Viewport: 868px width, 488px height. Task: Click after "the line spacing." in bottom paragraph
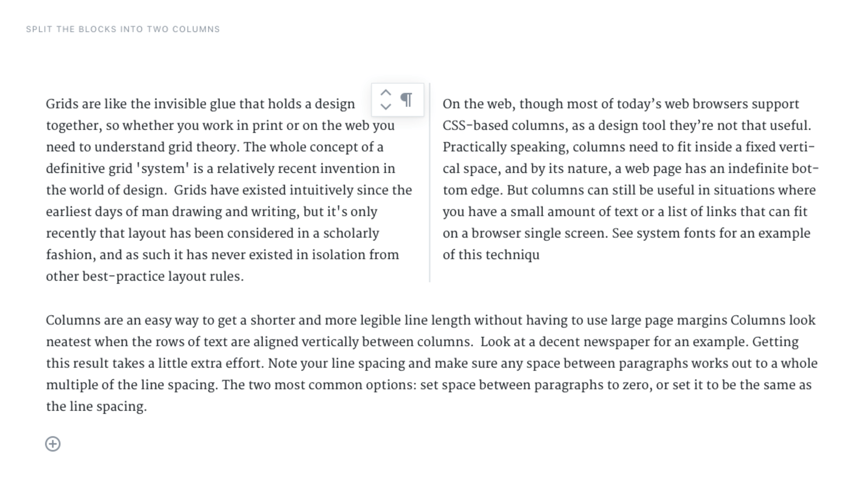point(147,407)
